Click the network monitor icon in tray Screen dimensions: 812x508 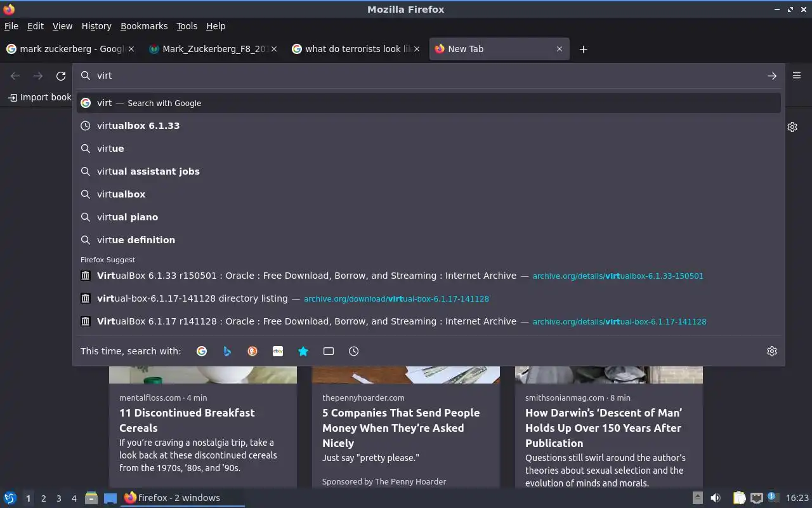[756, 498]
